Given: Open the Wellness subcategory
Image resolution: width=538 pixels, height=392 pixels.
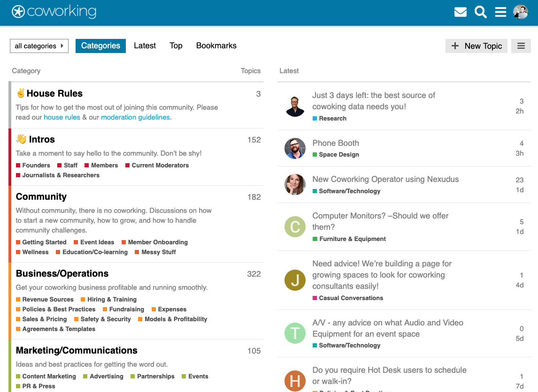Looking at the screenshot, I should pos(32,252).
